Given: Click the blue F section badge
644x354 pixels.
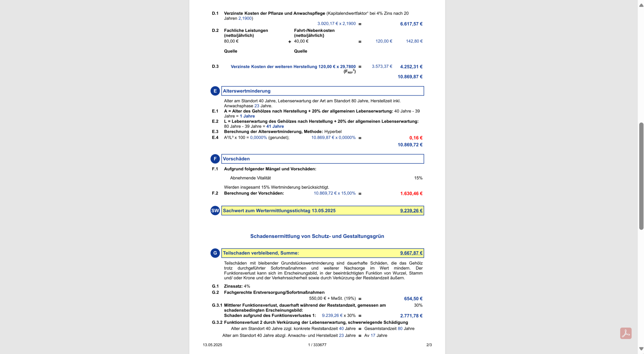Looking at the screenshot, I should coord(215,159).
